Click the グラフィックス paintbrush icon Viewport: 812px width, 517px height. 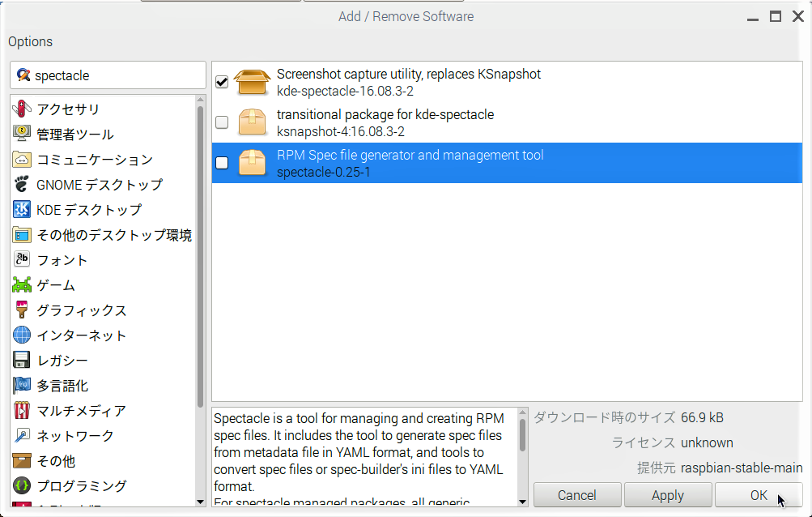point(22,310)
